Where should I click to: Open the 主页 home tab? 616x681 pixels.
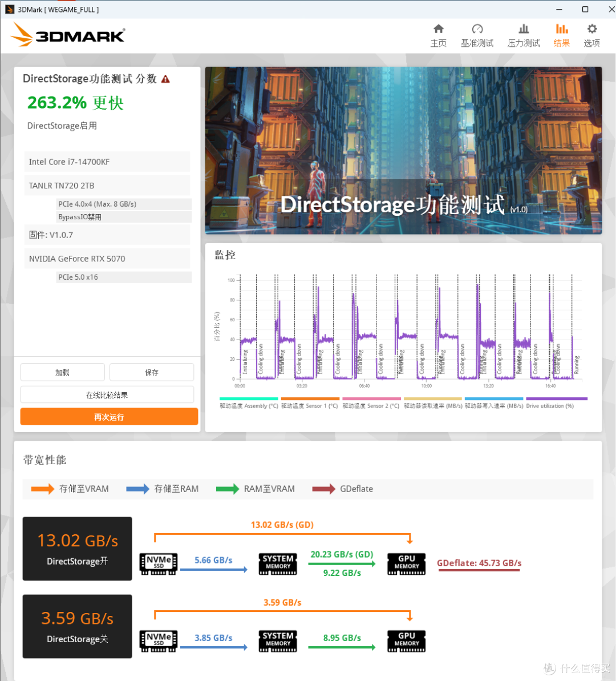click(x=439, y=35)
